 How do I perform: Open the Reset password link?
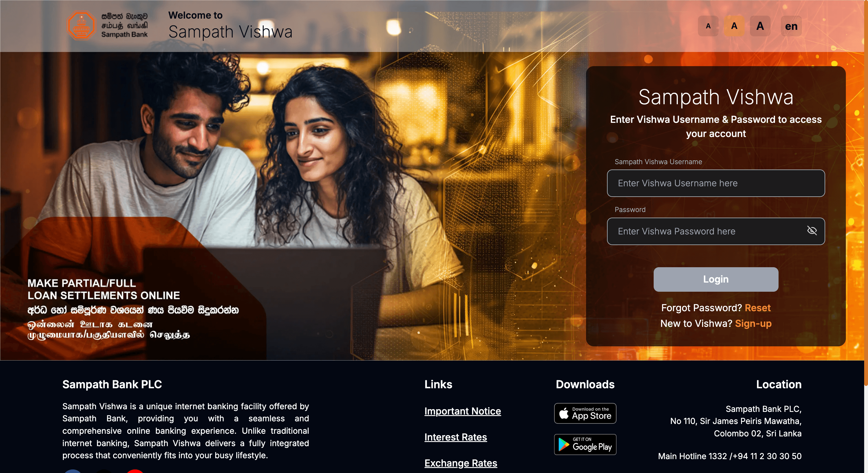coord(758,308)
